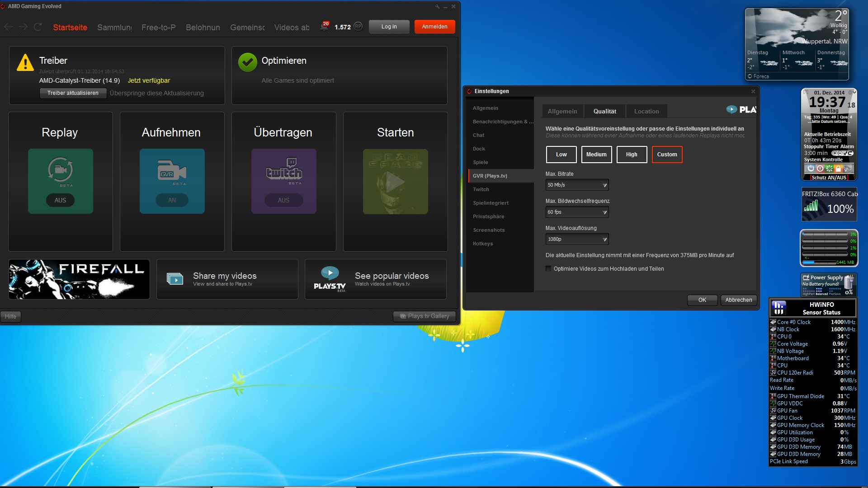Screen dimensions: 868x488
Task: Click the Twitch logo tile
Action: point(283,172)
